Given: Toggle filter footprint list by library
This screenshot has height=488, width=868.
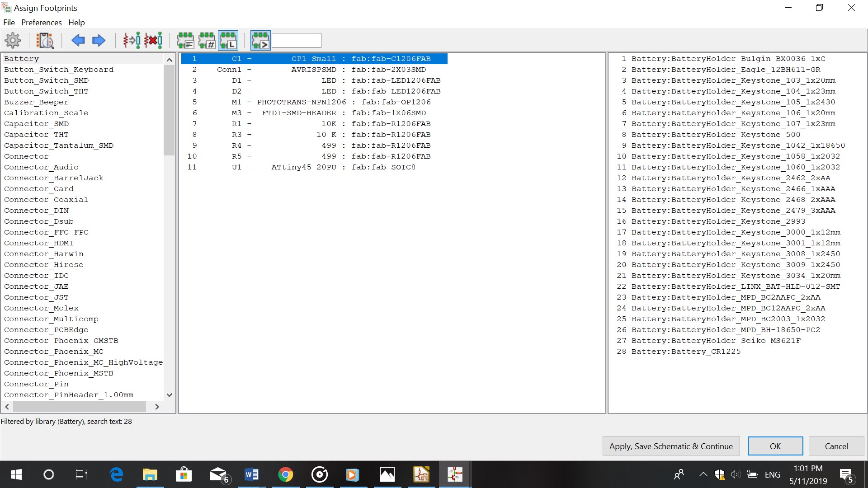Looking at the screenshot, I should pos(228,41).
